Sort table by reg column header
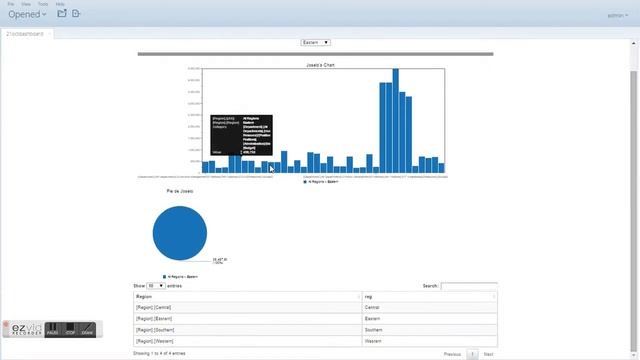 coord(430,297)
